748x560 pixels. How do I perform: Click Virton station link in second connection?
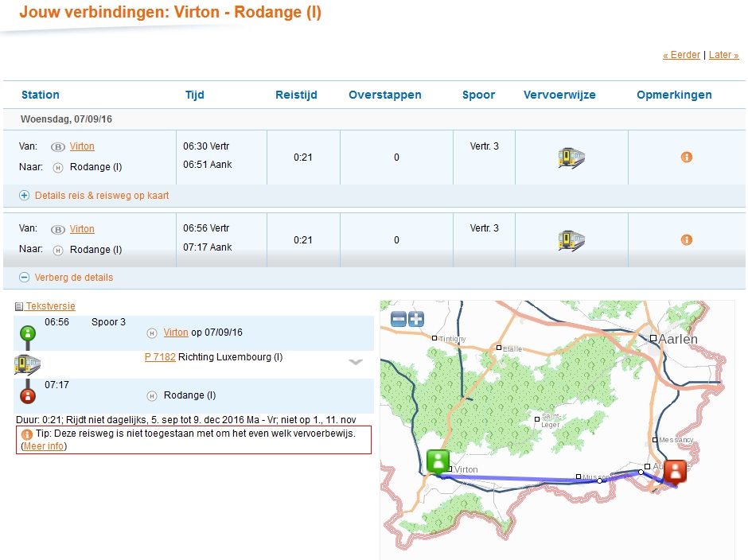click(x=82, y=229)
